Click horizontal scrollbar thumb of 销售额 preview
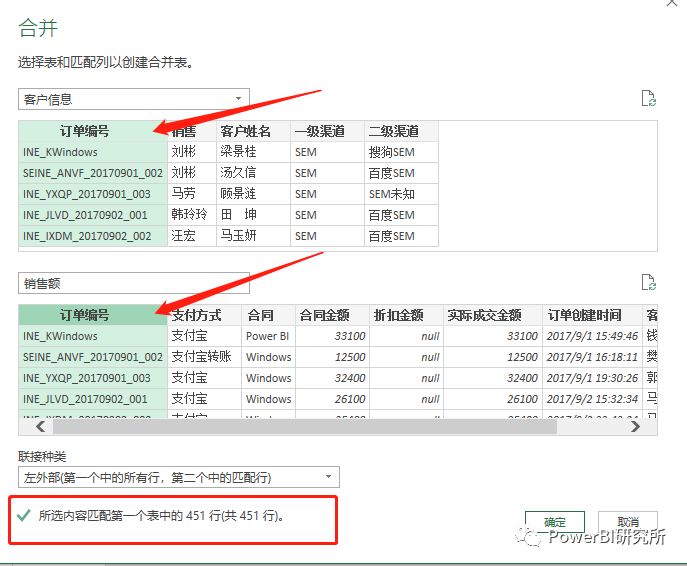Screen dimensions: 687x566 (x=305, y=426)
